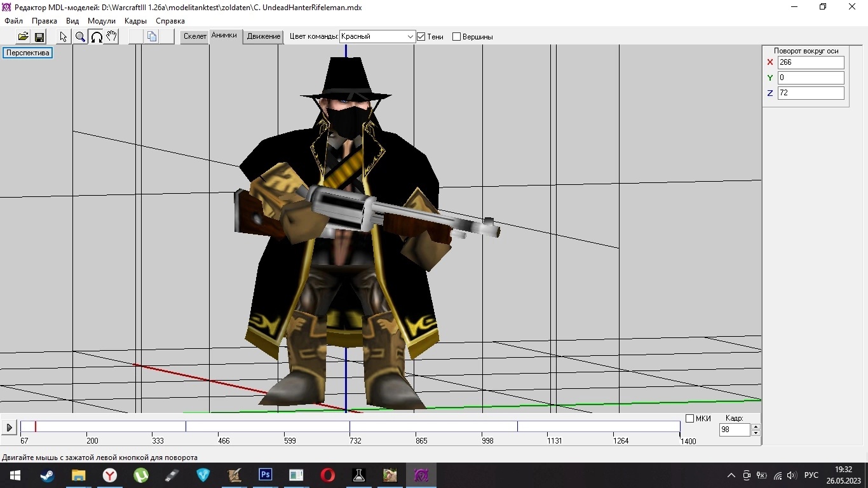Open the flask icon app in the taskbar

coord(358,475)
